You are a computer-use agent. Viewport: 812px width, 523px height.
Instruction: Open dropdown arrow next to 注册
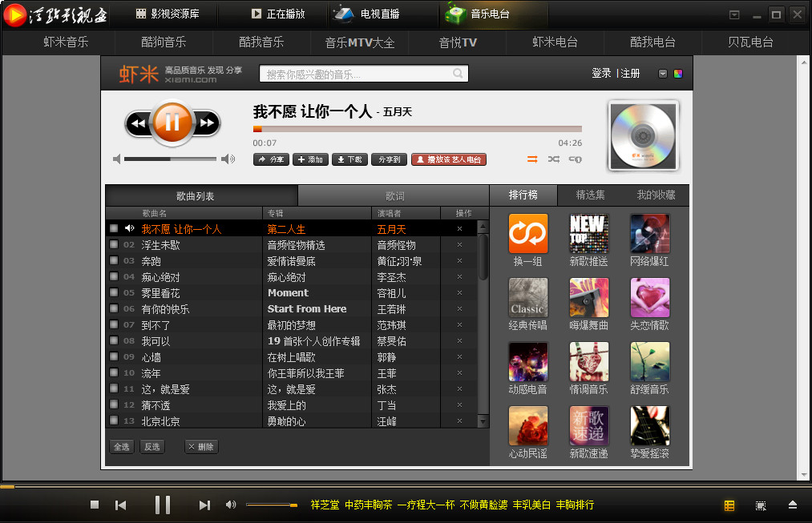(x=663, y=74)
